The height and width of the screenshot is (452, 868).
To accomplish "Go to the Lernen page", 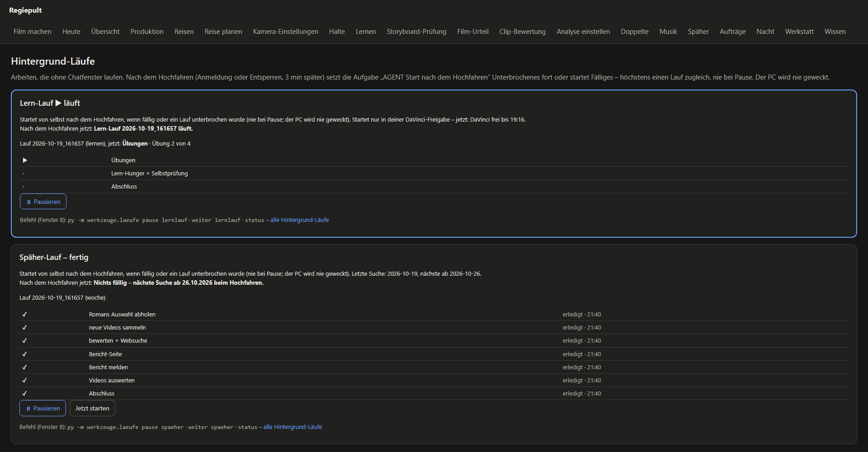I will (x=366, y=32).
